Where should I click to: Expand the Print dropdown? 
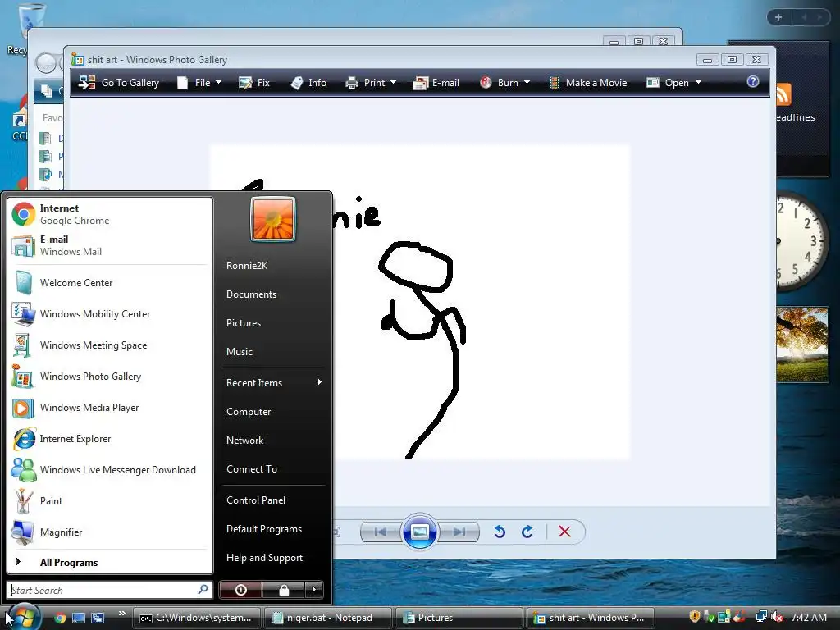393,83
